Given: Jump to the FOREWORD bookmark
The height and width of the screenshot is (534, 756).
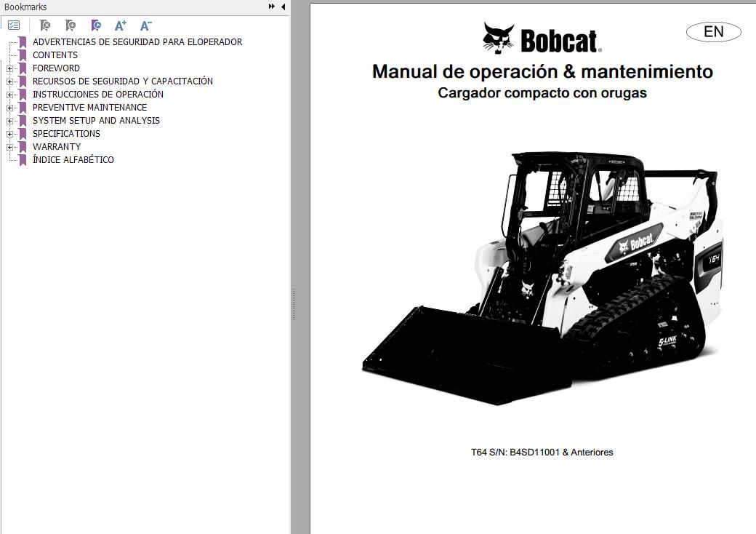Looking at the screenshot, I should coord(56,68).
